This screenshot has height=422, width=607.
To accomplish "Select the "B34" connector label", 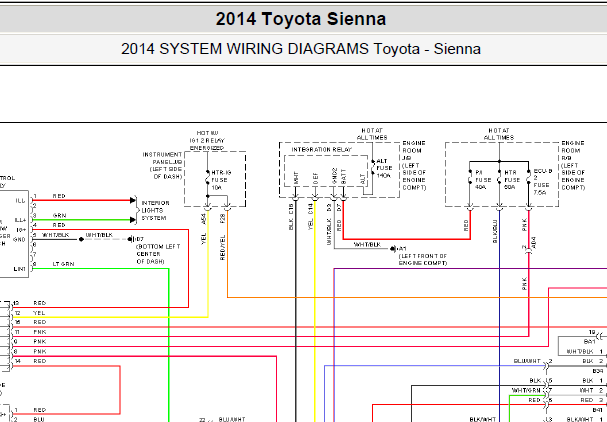I will coord(597,371).
